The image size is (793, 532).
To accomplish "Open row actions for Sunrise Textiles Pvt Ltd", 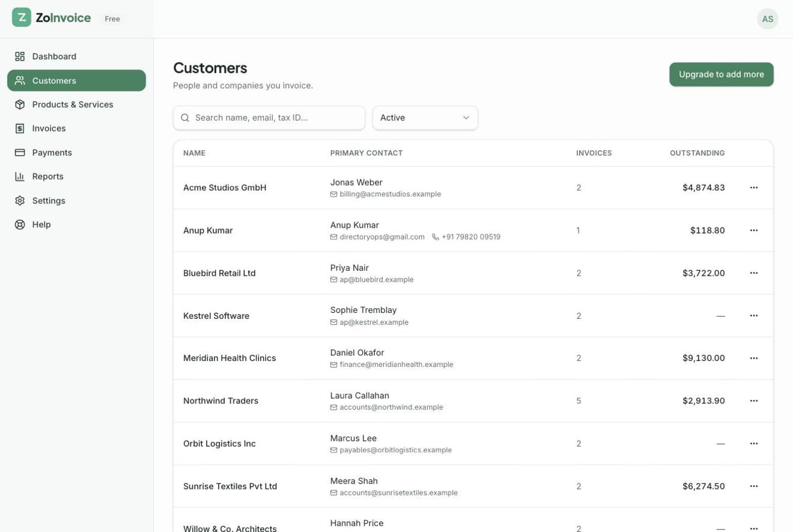I will pos(754,486).
